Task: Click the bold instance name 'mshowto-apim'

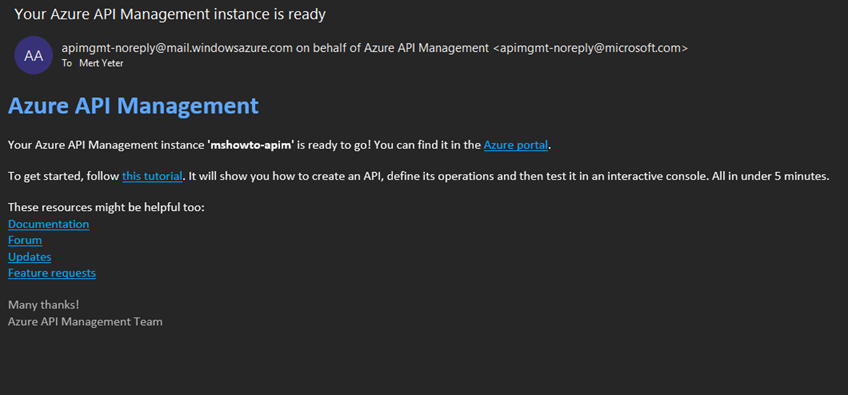Action: pos(251,145)
